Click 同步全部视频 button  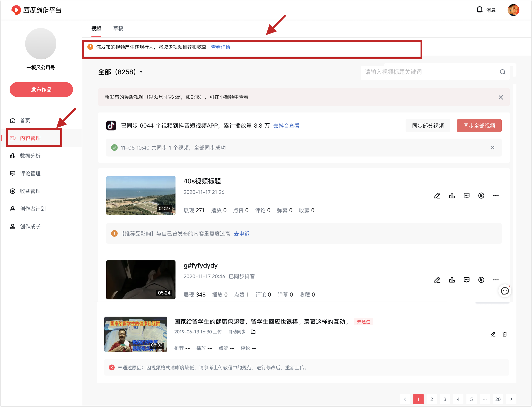[479, 126]
